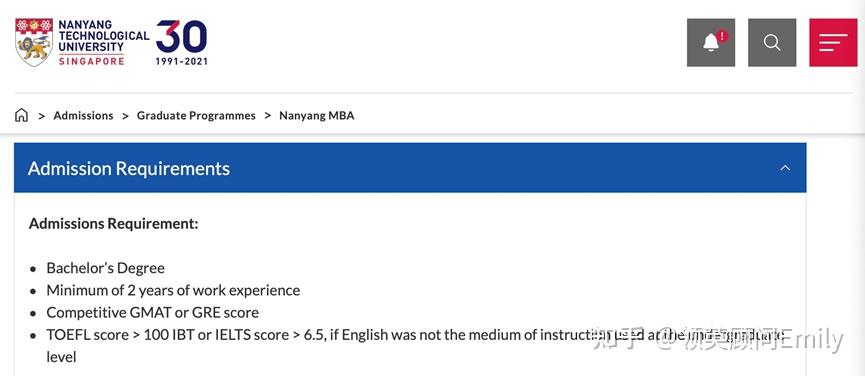This screenshot has height=376, width=865.
Task: Click the NTU crest logo
Action: click(x=34, y=42)
